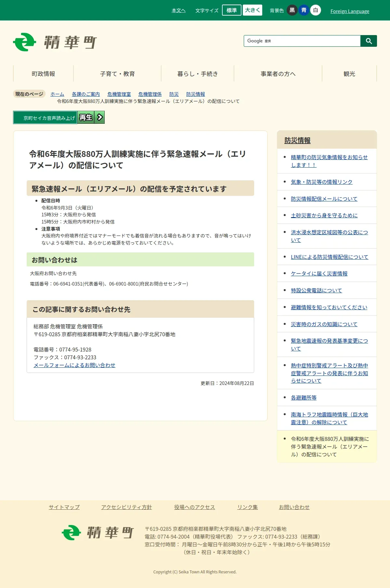The image size is (390, 588).
Task: Jump to main content via 本文へ
Action: click(x=178, y=10)
